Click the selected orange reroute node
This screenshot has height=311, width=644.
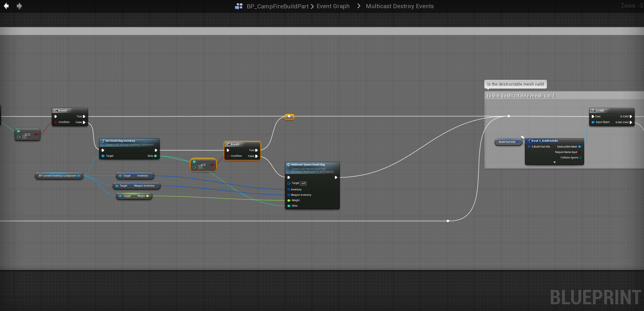[289, 117]
